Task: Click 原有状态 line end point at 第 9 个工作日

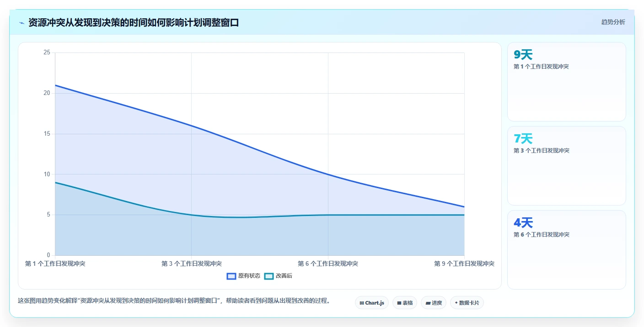Action: pyautogui.click(x=464, y=206)
